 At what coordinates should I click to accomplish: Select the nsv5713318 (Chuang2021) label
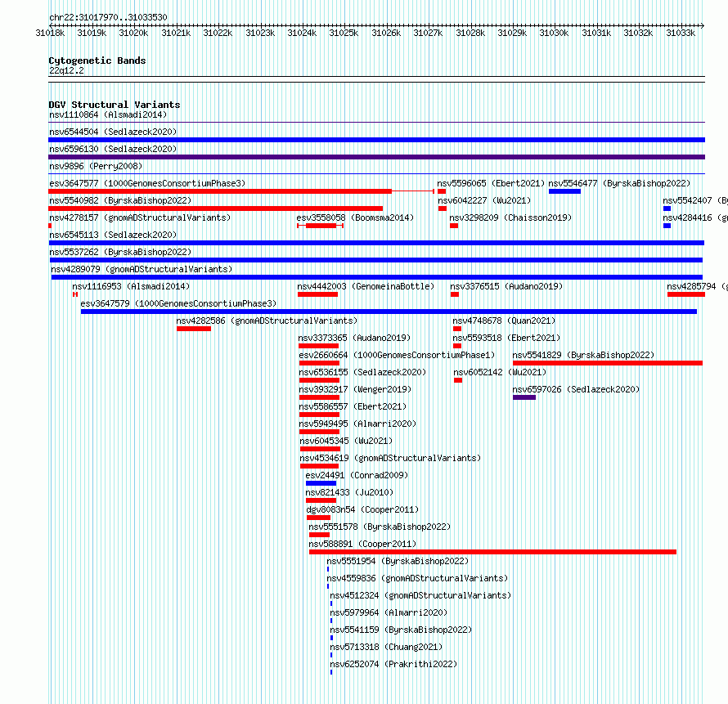(x=386, y=647)
